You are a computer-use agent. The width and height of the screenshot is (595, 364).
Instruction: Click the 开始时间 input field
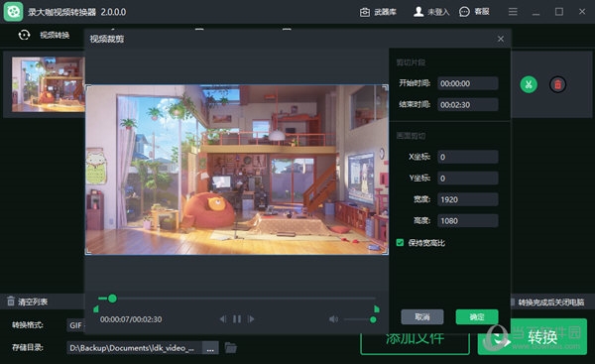pos(468,83)
